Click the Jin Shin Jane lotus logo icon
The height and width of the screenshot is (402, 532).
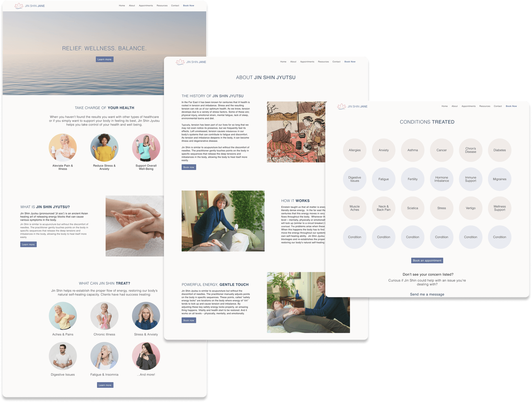pos(19,5)
